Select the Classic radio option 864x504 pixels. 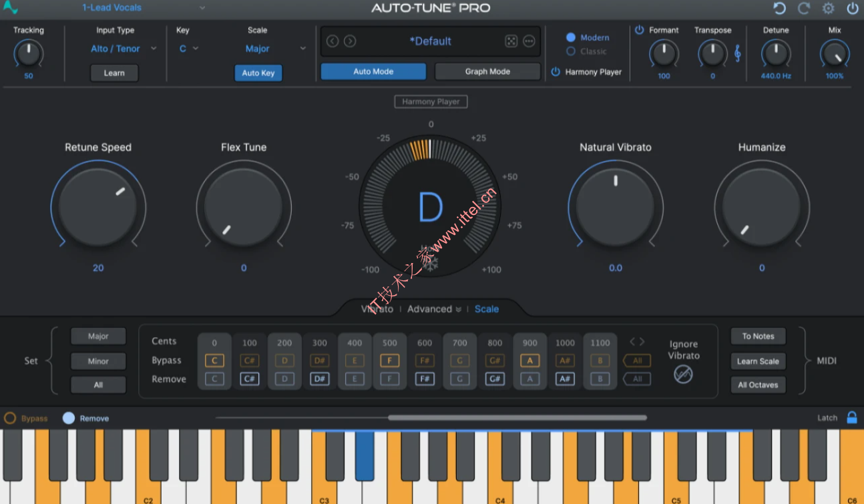click(x=571, y=51)
